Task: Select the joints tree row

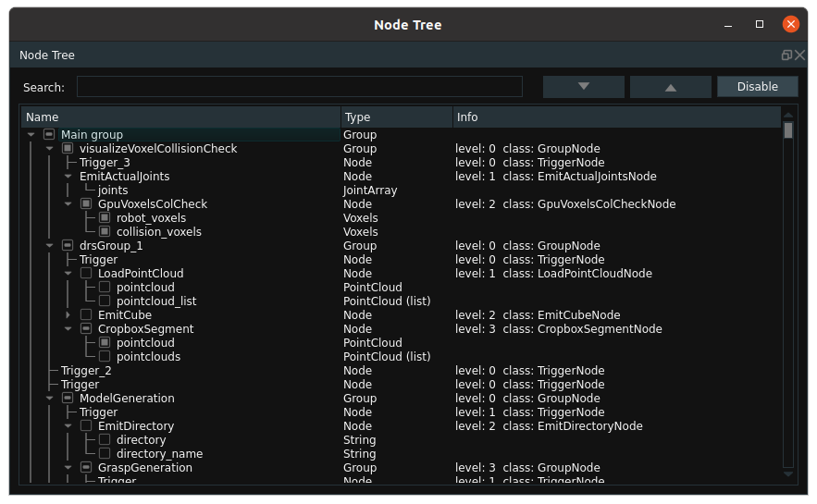Action: click(x=113, y=191)
